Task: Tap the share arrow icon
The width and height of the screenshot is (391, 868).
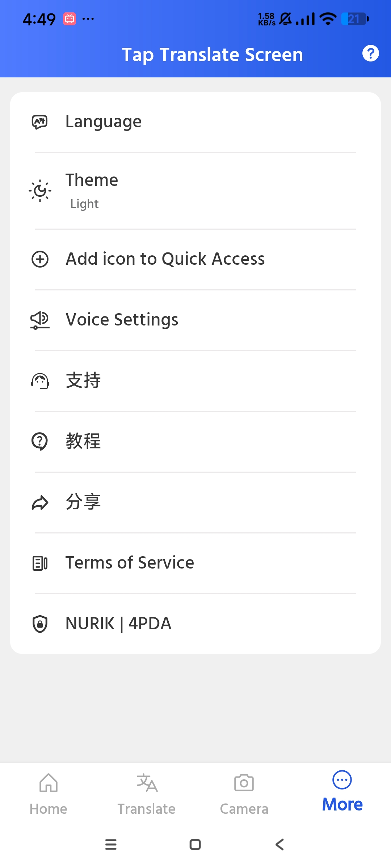Action: pos(40,502)
